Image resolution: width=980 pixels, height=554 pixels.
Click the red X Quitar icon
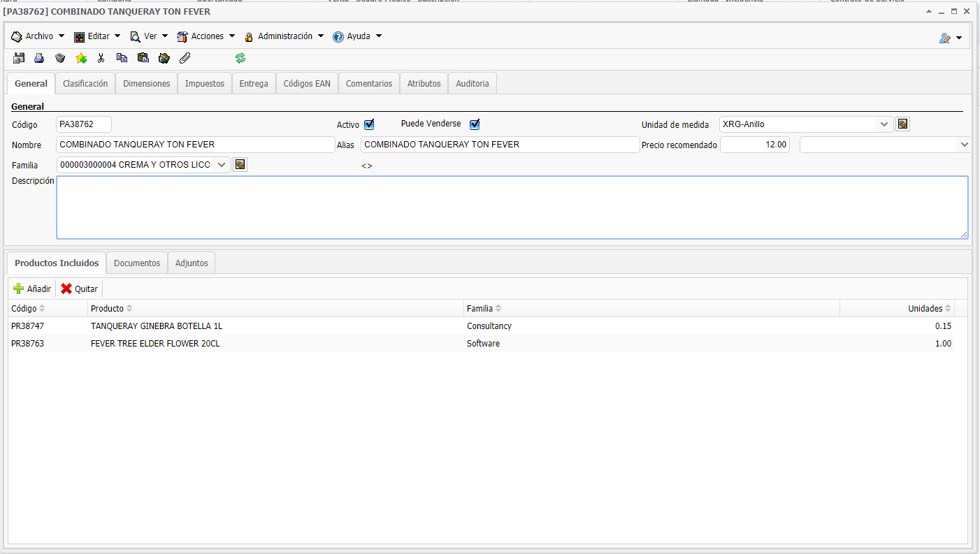[66, 289]
